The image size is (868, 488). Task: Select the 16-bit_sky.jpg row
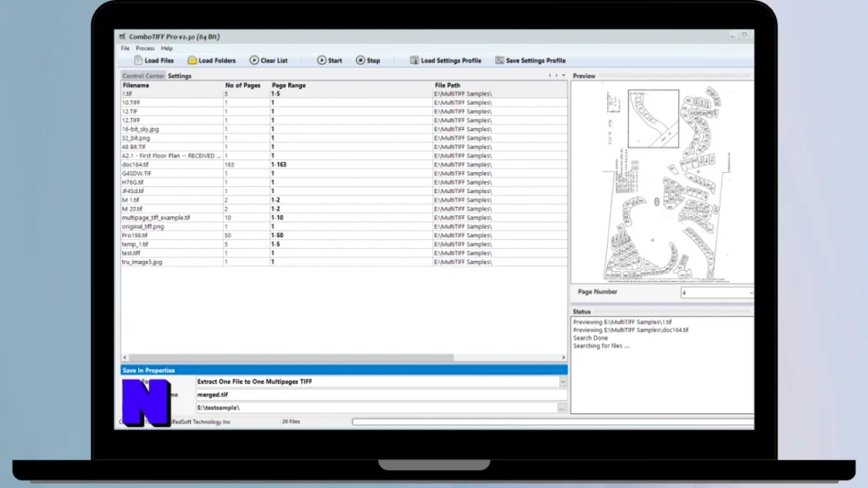pyautogui.click(x=344, y=129)
